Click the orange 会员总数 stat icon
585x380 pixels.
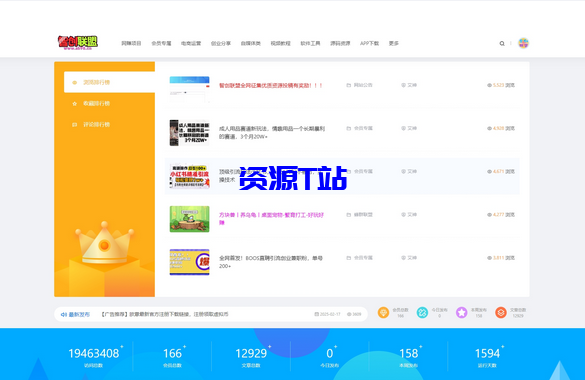[383, 313]
